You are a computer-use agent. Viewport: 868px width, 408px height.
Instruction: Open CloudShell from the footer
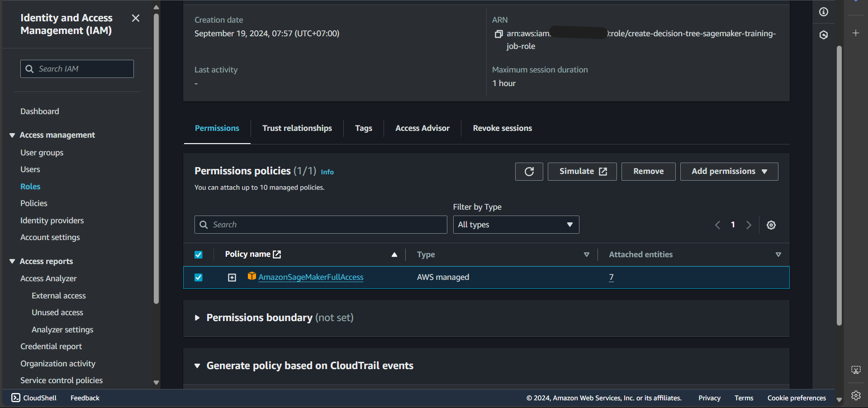pos(34,398)
